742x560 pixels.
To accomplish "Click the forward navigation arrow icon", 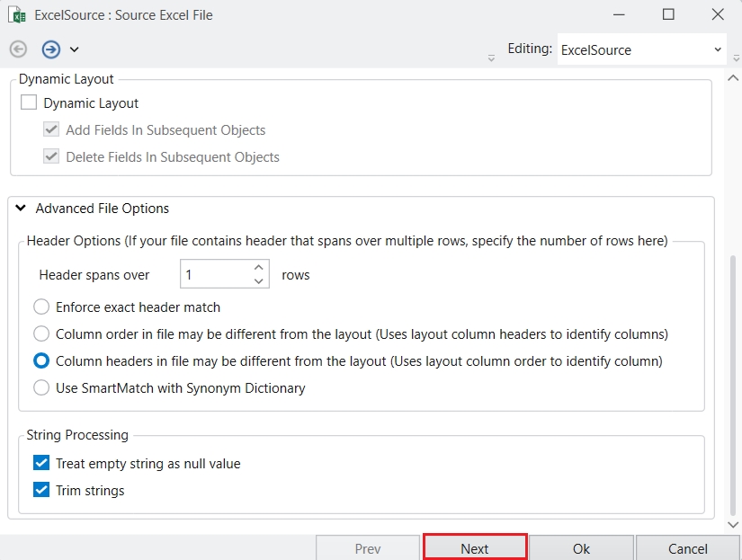I will point(51,49).
